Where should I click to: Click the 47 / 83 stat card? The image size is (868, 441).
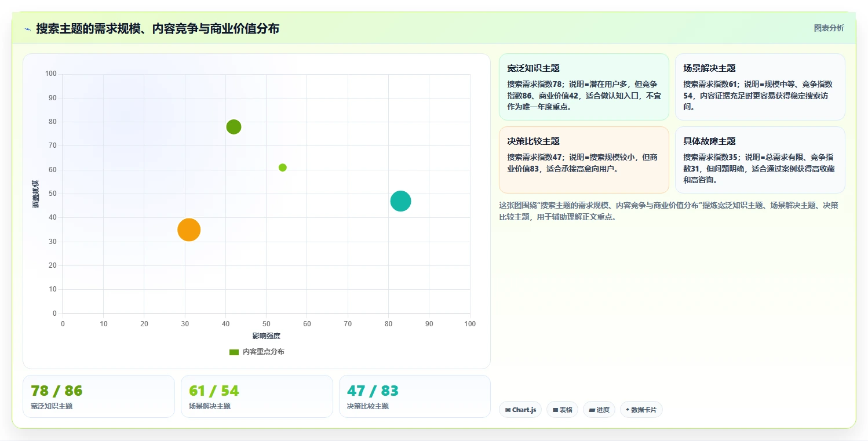415,396
